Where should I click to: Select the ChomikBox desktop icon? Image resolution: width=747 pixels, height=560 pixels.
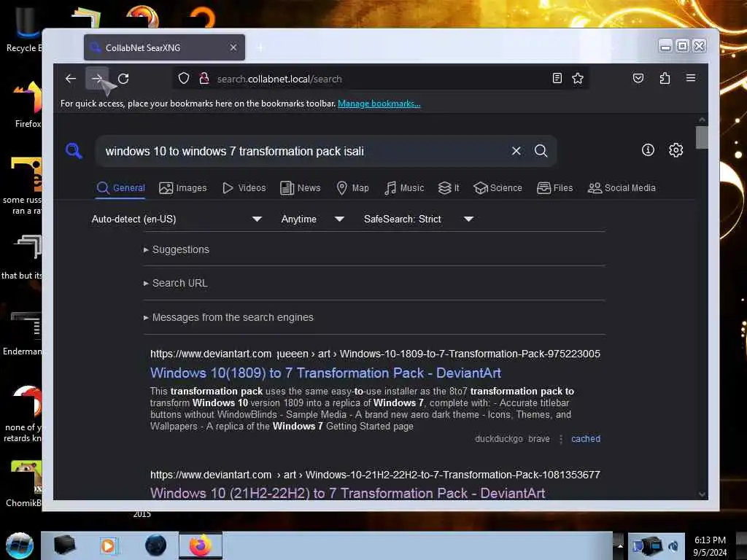[x=24, y=483]
